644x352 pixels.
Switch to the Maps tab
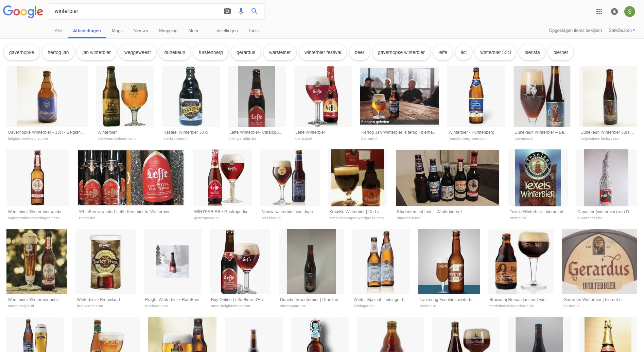117,31
